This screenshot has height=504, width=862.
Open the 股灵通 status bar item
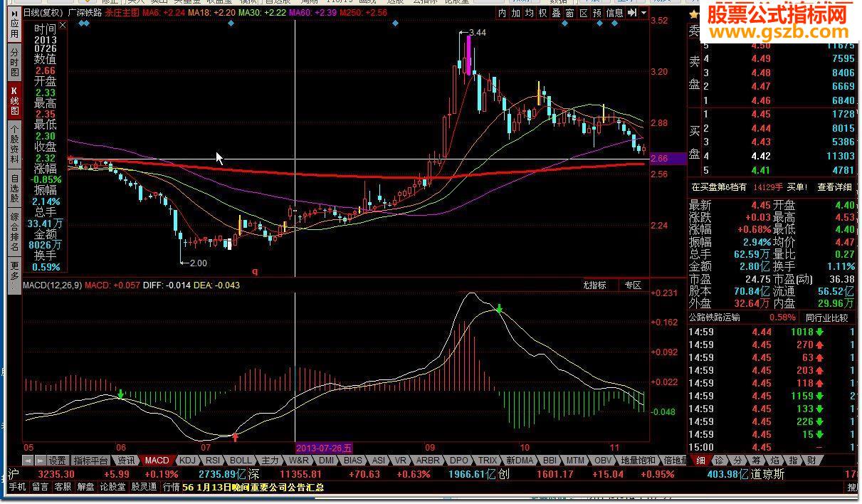tap(144, 487)
